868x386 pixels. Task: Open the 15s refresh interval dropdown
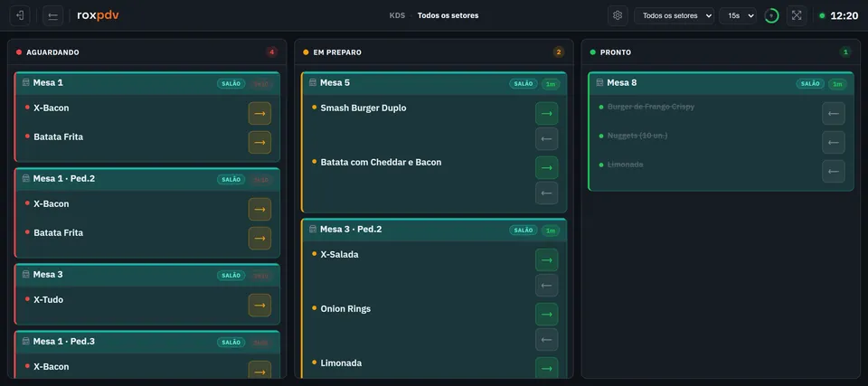[738, 15]
